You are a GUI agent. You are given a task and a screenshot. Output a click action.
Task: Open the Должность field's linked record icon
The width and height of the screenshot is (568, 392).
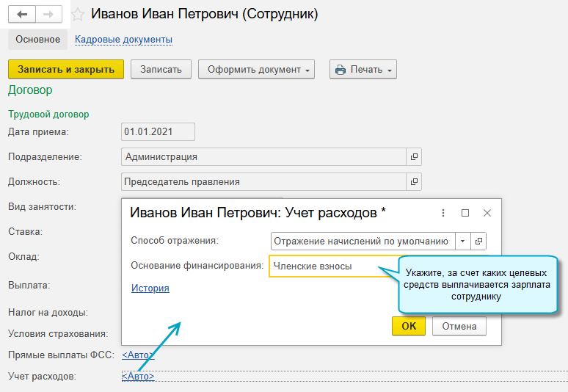coord(414,181)
